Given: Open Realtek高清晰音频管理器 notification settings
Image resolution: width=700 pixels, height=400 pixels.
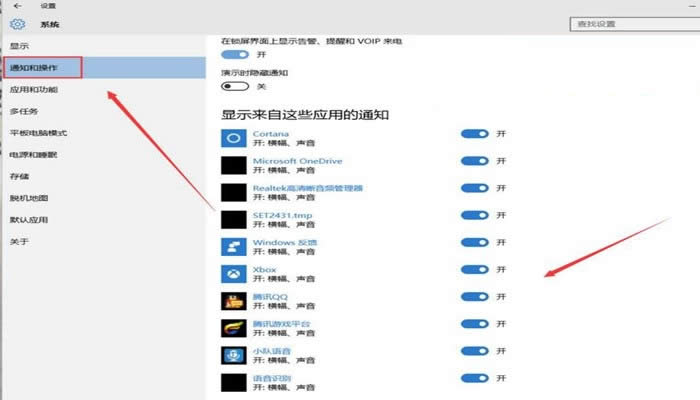Looking at the screenshot, I should tap(307, 187).
